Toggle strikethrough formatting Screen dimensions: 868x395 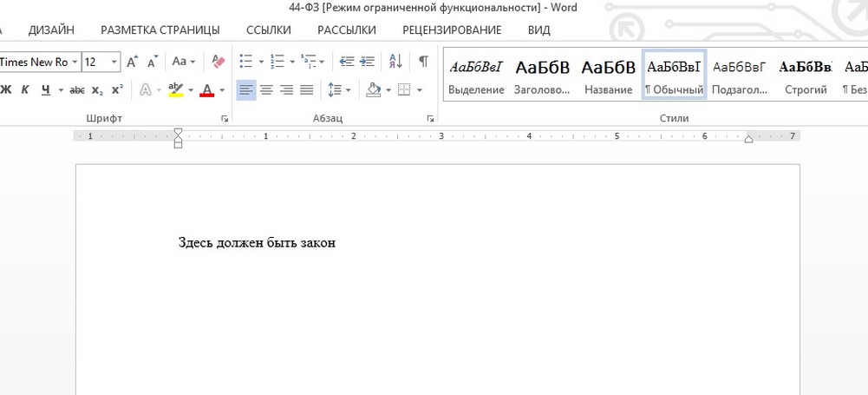click(x=77, y=89)
